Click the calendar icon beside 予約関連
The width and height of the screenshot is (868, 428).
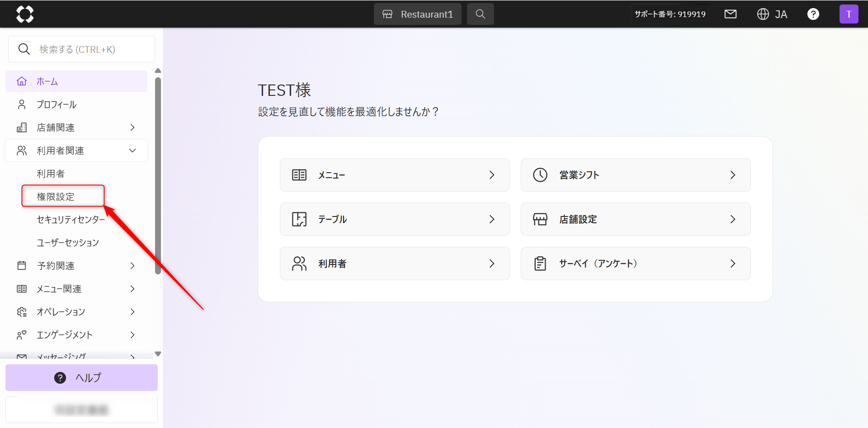pyautogui.click(x=21, y=265)
